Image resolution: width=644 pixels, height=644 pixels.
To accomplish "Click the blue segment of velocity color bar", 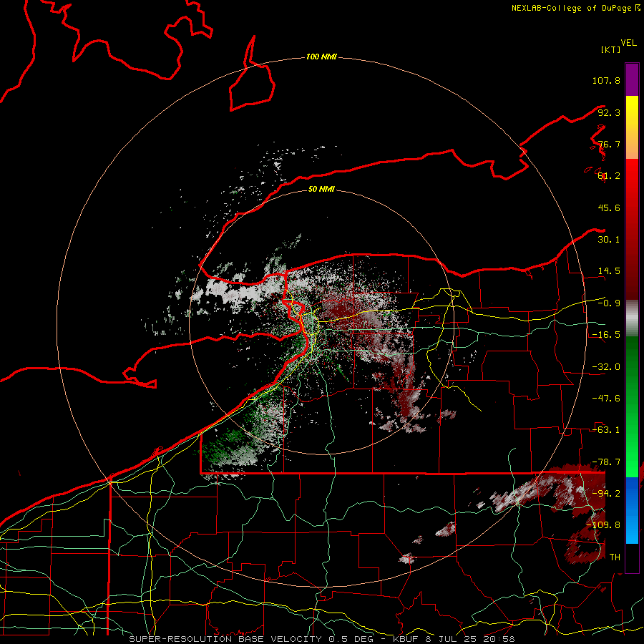I will 632,510.
